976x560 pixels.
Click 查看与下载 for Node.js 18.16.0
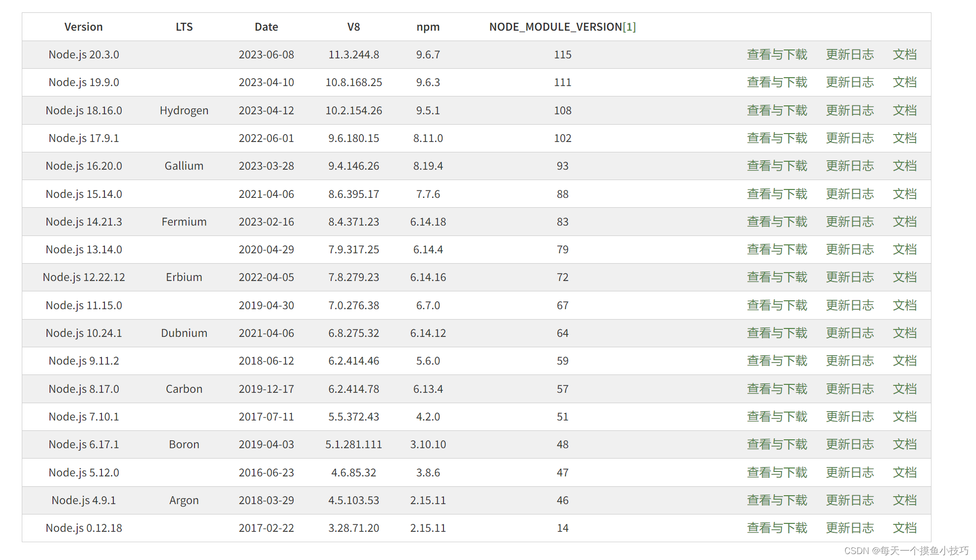pyautogui.click(x=777, y=110)
